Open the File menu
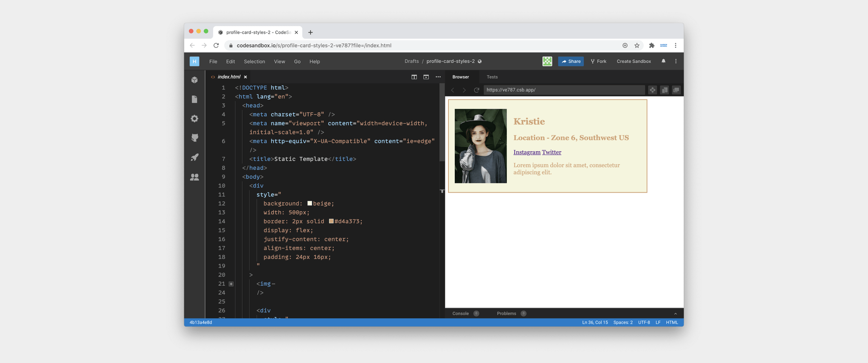868x363 pixels. coord(213,61)
